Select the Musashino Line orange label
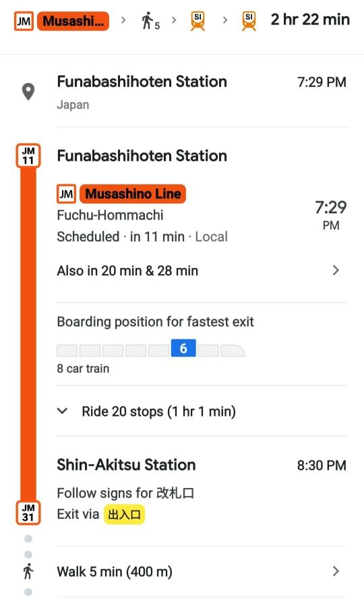The image size is (364, 600). [x=133, y=194]
